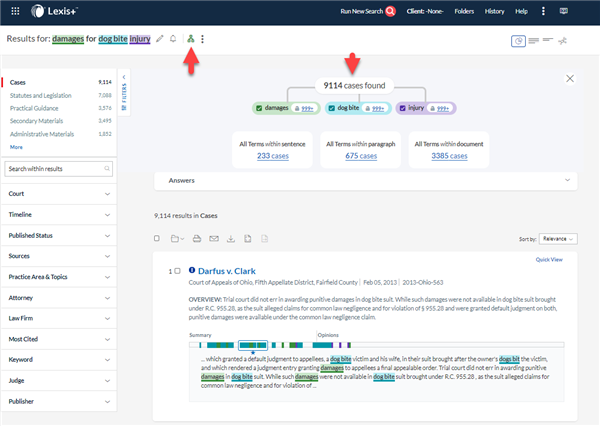Create an alert with the bell icon
The image size is (600, 426).
pyautogui.click(x=173, y=39)
